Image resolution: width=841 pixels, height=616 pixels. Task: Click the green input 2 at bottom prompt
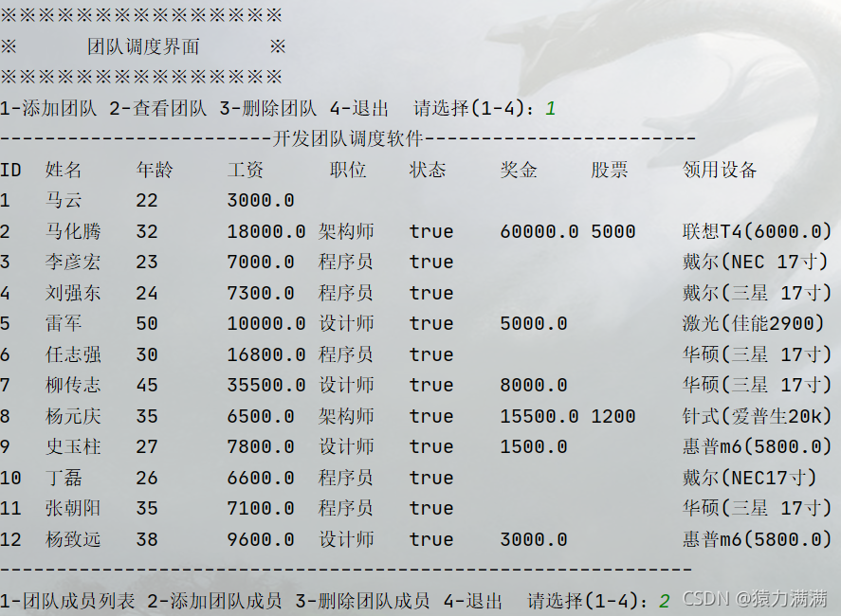[664, 602]
